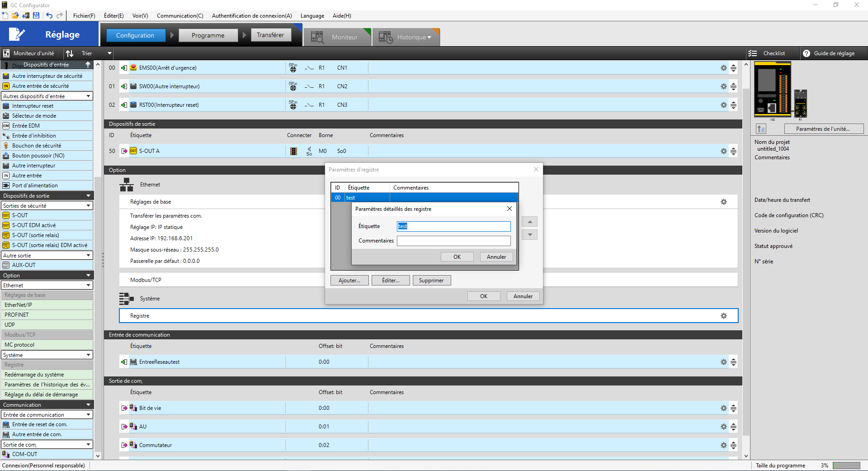Switch to the Moniteur tab
The width and height of the screenshot is (868, 471).
(x=337, y=38)
